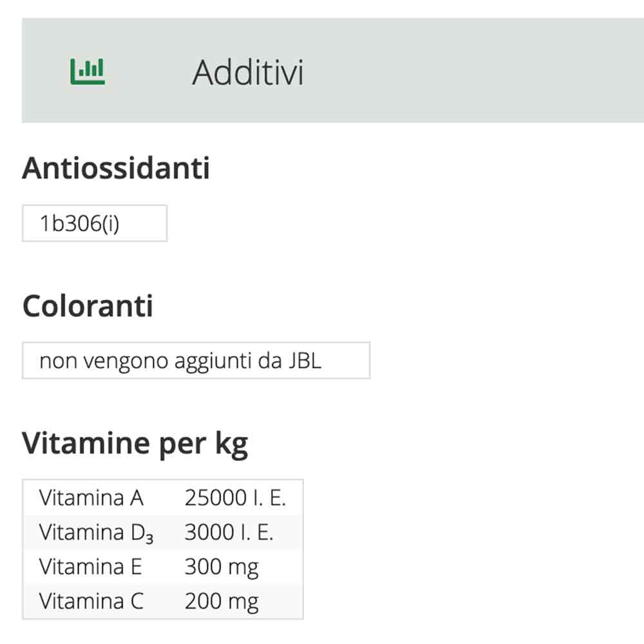Select the Additivi section statistics icon
The height and width of the screenshot is (644, 644).
tap(88, 71)
